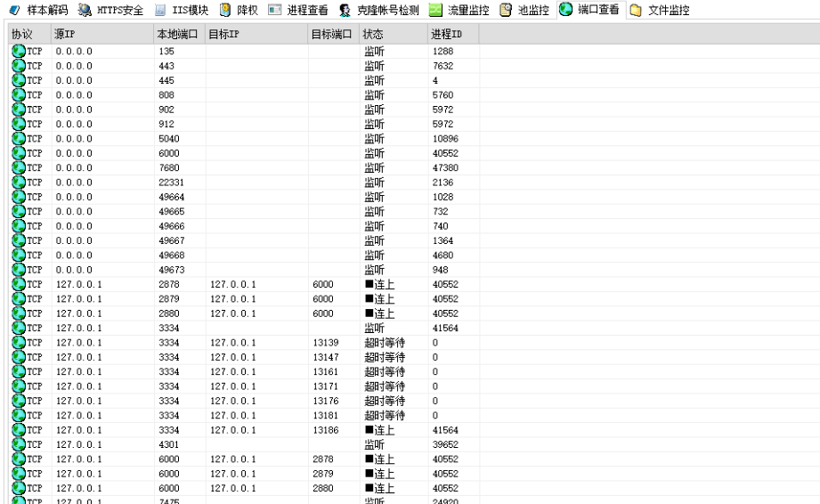Click the 端口查看 globe icon
This screenshot has height=504, width=820.
pyautogui.click(x=565, y=9)
